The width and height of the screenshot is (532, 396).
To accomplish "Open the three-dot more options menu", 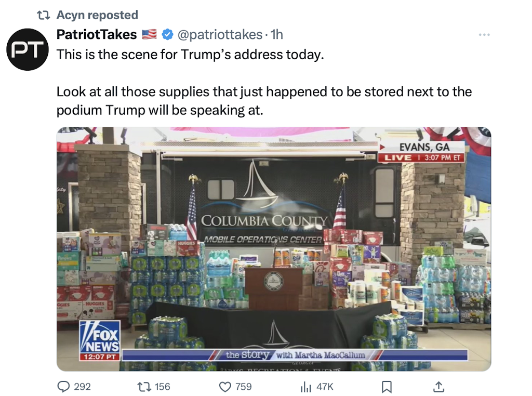I will 484,35.
